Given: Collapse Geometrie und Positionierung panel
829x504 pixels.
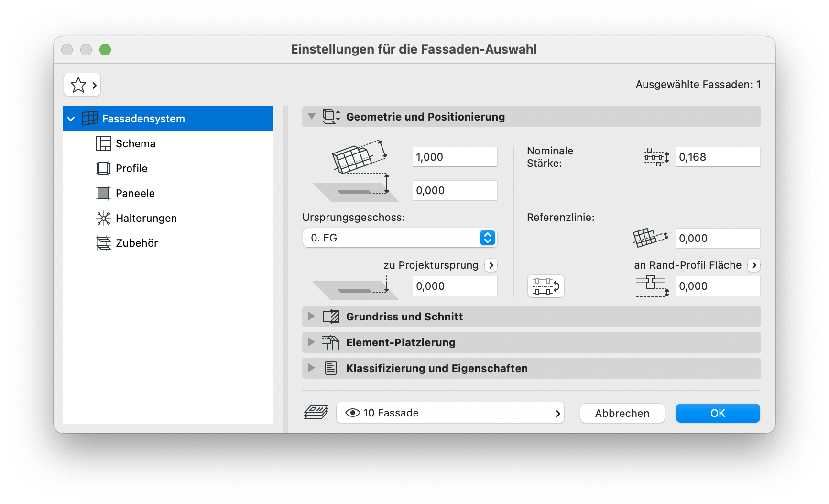Looking at the screenshot, I should click(x=312, y=116).
